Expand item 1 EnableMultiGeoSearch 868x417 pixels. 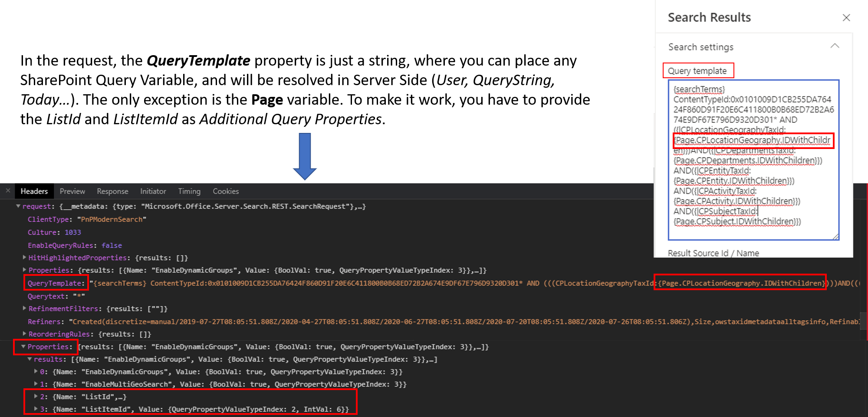pyautogui.click(x=36, y=384)
